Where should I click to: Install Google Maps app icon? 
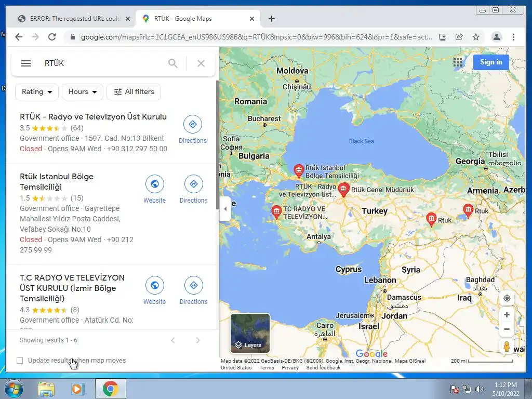point(443,37)
